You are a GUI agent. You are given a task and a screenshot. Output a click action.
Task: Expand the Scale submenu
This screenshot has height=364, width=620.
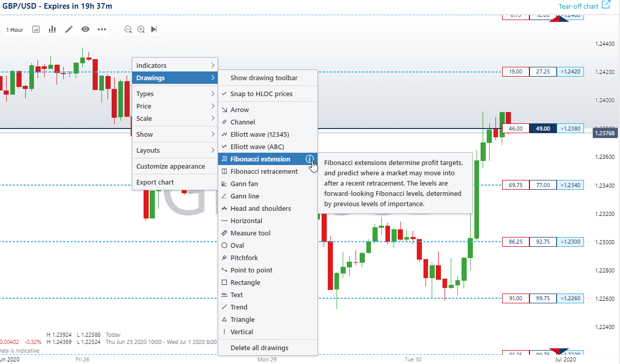coord(175,118)
